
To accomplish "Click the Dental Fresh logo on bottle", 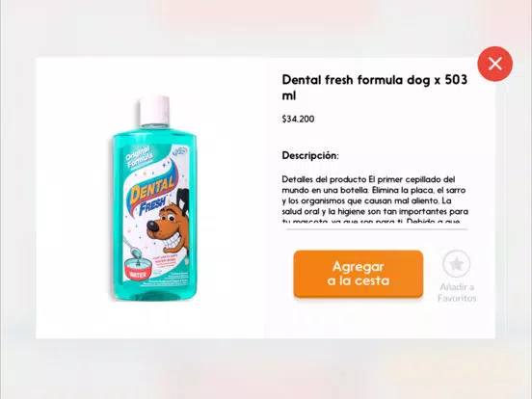I will pos(151,196).
